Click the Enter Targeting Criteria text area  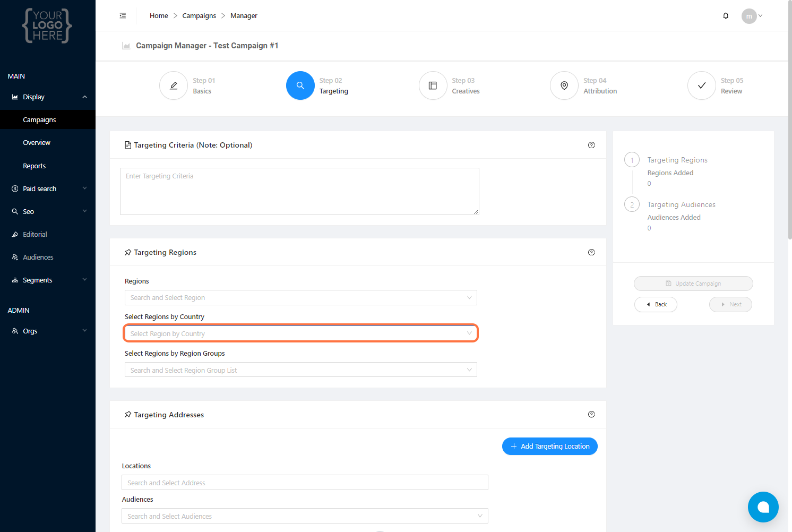[299, 192]
